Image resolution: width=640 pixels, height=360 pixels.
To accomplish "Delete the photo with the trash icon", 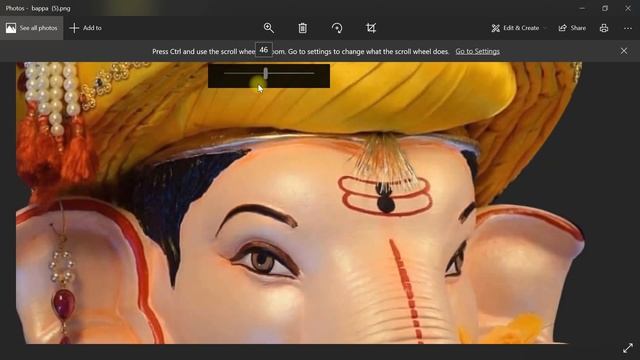I will click(302, 28).
